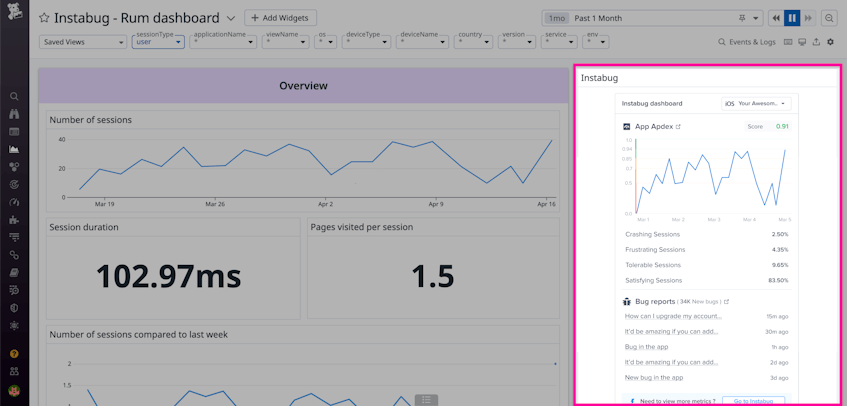
Task: Open the APM stacked-lines icon in sidebar
Action: click(x=15, y=237)
